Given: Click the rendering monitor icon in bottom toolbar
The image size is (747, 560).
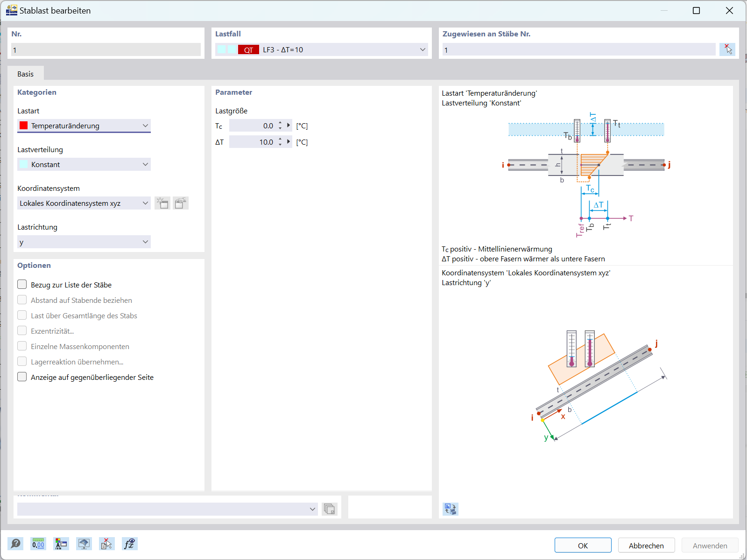Looking at the screenshot, I should click(84, 544).
